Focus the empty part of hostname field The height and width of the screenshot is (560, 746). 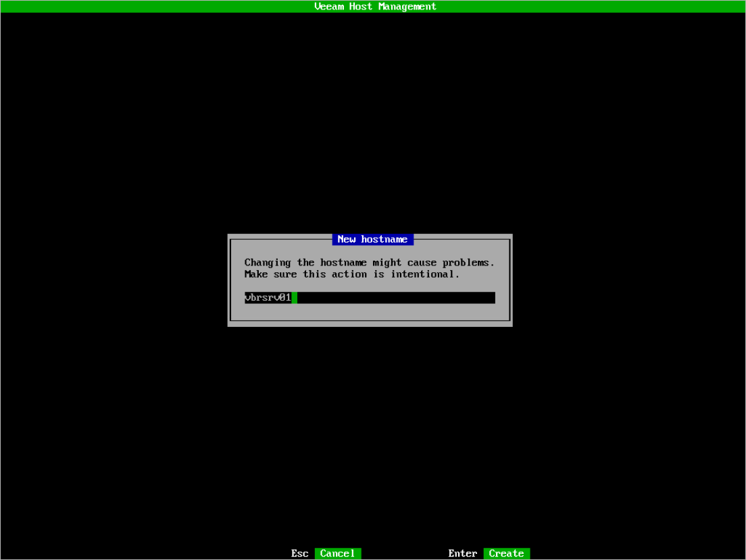click(395, 298)
